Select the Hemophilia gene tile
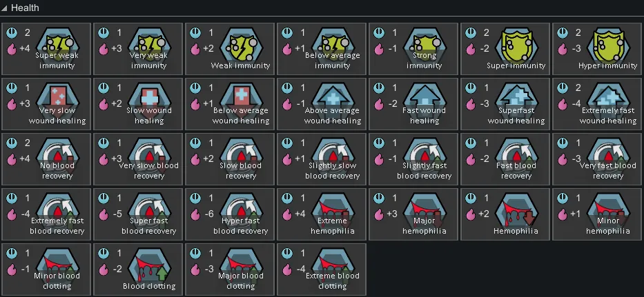 pyautogui.click(x=505, y=214)
